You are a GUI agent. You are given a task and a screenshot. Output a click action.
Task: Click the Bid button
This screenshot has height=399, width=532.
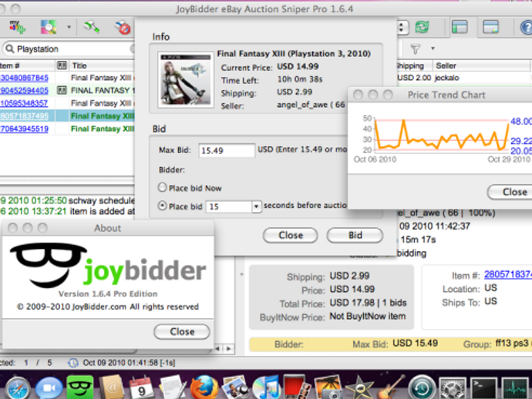pos(355,235)
